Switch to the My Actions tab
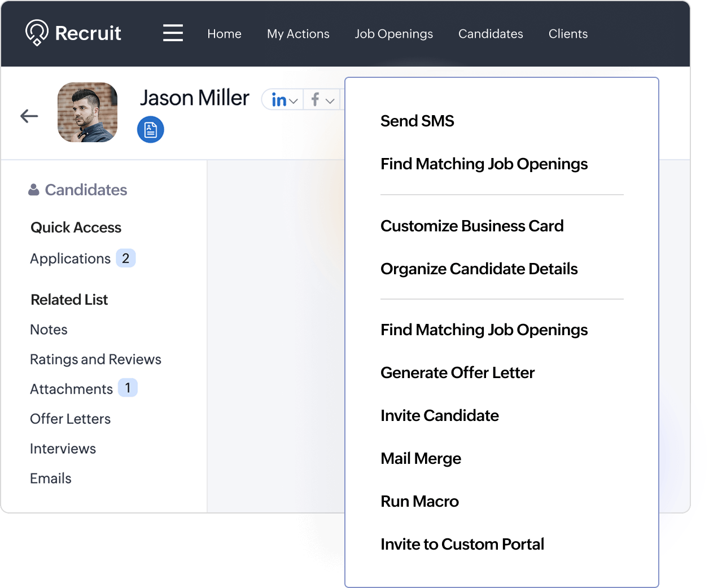The image size is (709, 588). [x=298, y=34]
